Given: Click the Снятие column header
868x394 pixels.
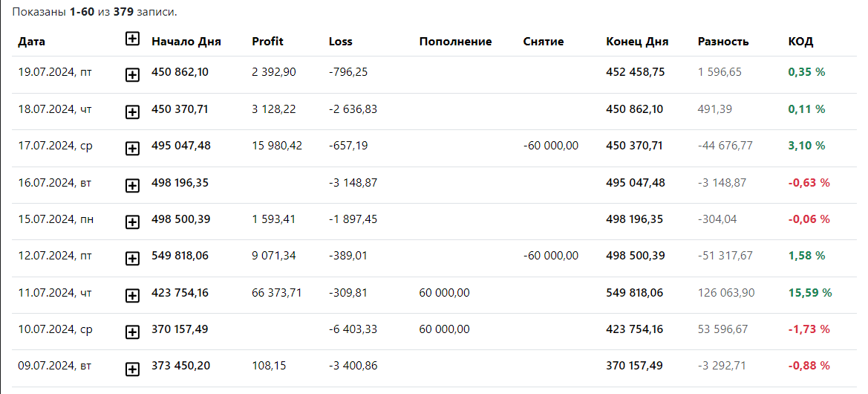Looking at the screenshot, I should pyautogui.click(x=544, y=42).
